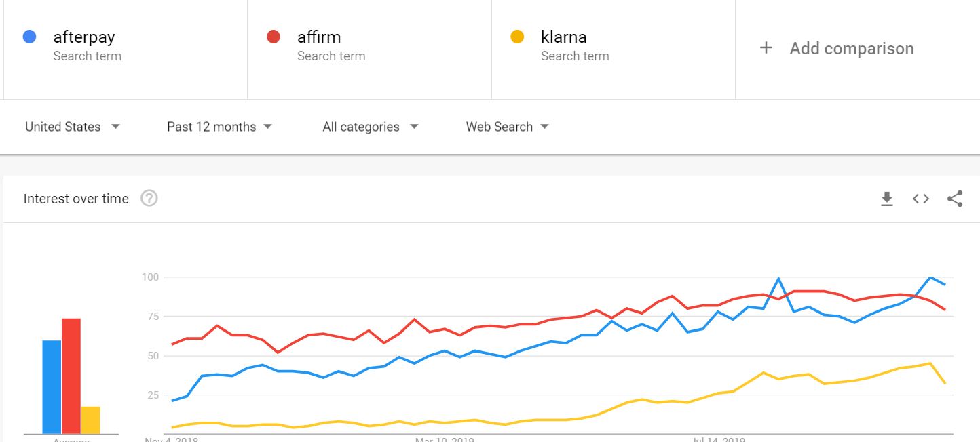Click the red average bar for affirm
The width and height of the screenshot is (980, 442).
(x=71, y=376)
